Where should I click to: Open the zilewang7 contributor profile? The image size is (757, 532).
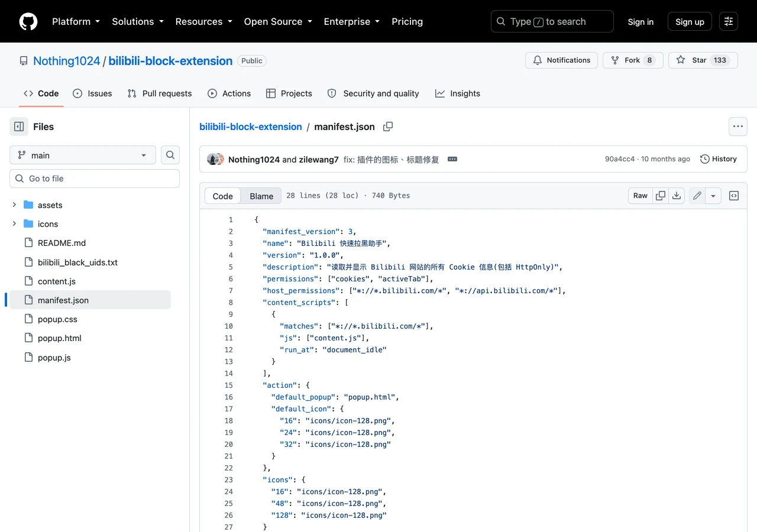click(x=319, y=160)
